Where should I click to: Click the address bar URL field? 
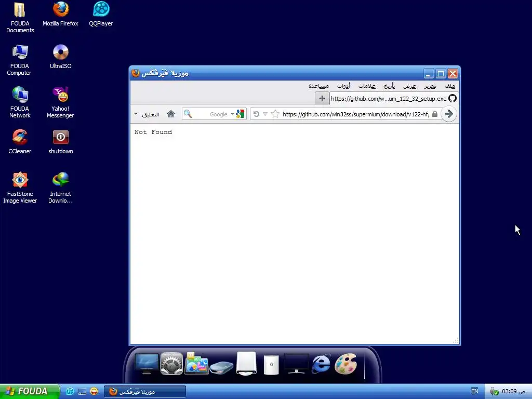[x=355, y=114]
